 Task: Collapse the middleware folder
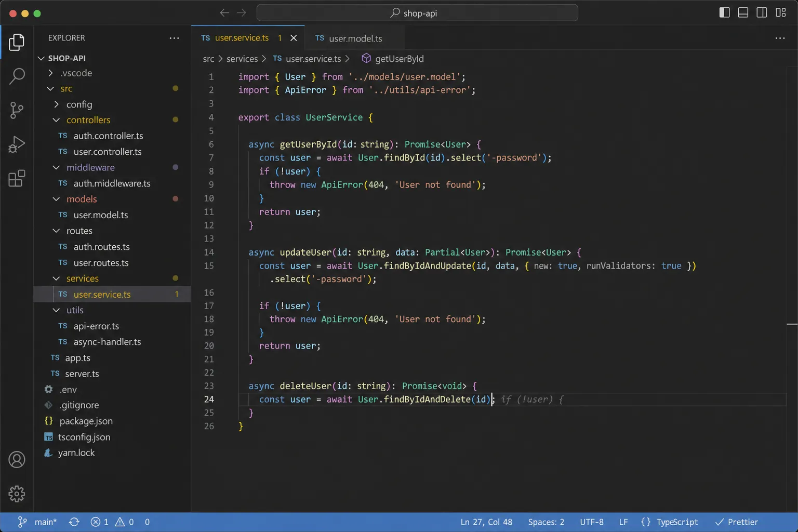[x=112, y=168]
